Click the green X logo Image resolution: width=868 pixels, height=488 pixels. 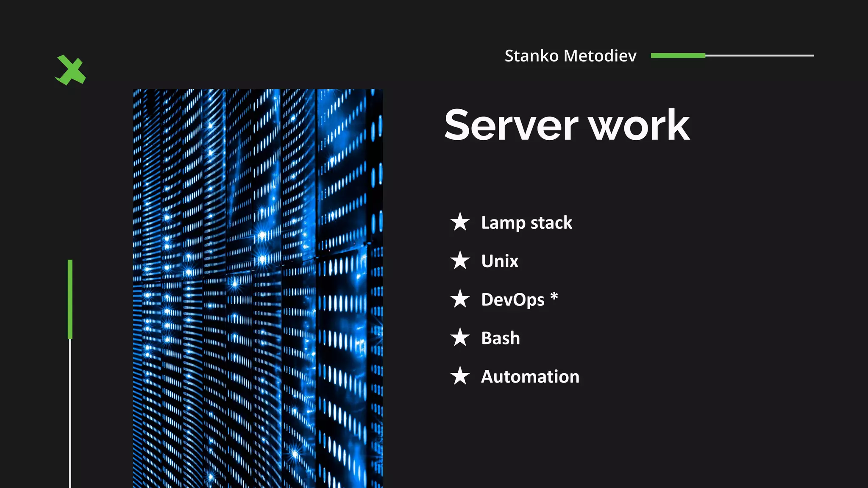pos(70,70)
